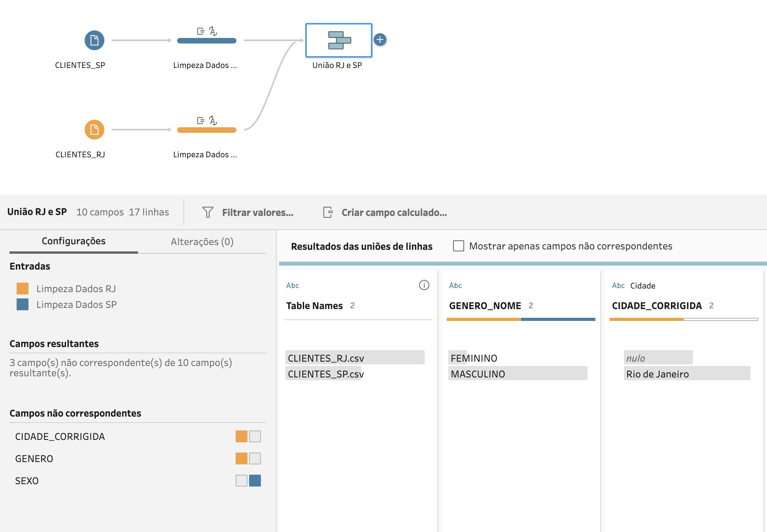Open info icon on Table Names column
The height and width of the screenshot is (532, 767).
coord(424,285)
